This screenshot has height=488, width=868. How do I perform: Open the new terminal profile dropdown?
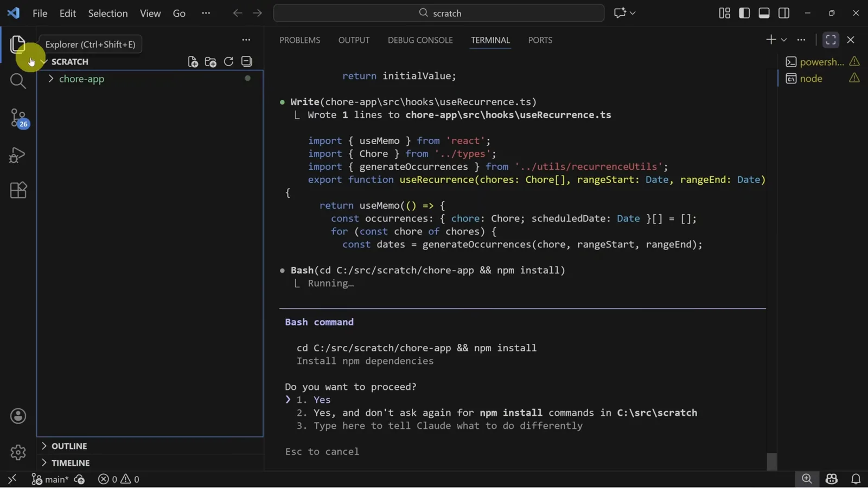click(x=784, y=40)
